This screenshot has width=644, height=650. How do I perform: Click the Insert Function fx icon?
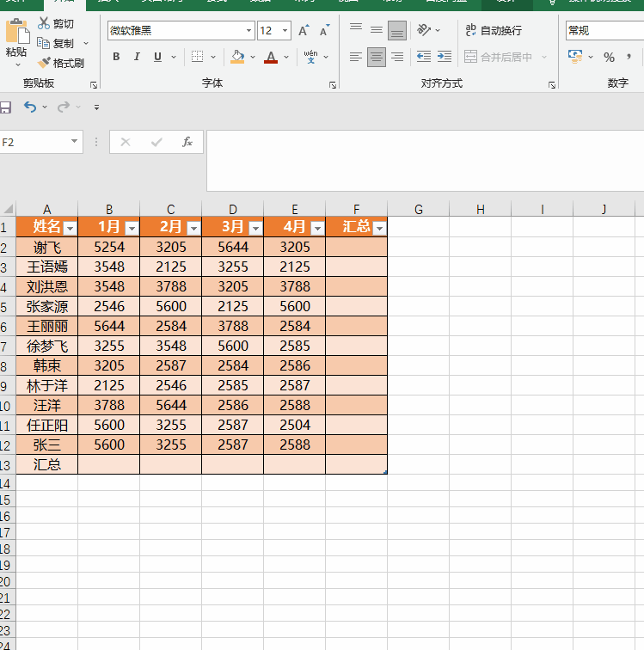click(187, 142)
